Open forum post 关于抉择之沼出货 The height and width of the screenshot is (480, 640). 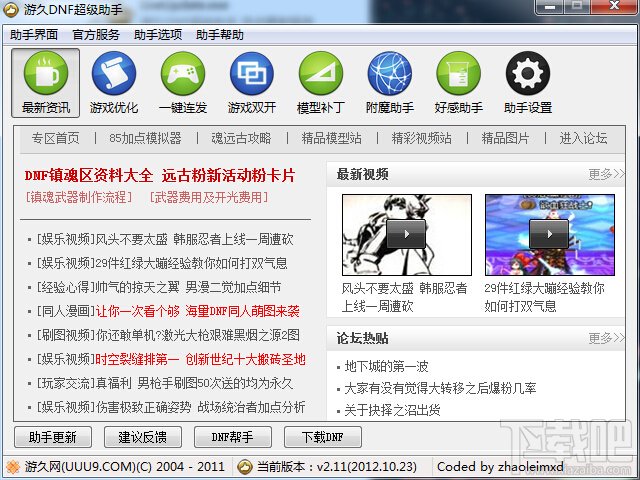point(392,410)
